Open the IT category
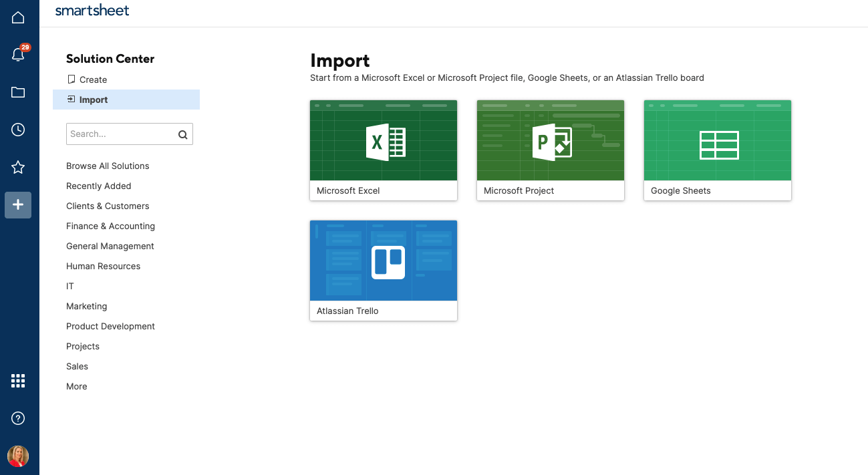This screenshot has height=475, width=868. [70, 286]
